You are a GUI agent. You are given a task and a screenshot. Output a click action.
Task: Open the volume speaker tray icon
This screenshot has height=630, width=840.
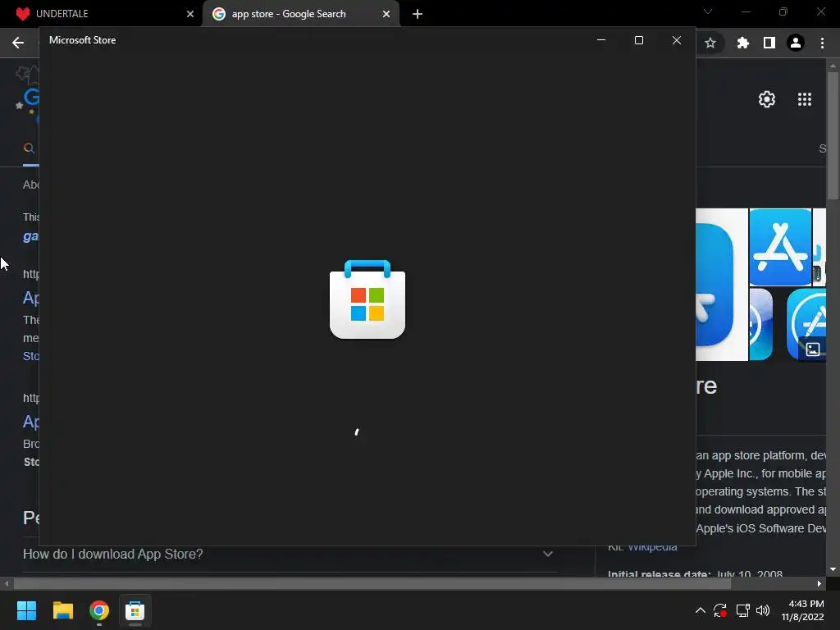point(763,610)
